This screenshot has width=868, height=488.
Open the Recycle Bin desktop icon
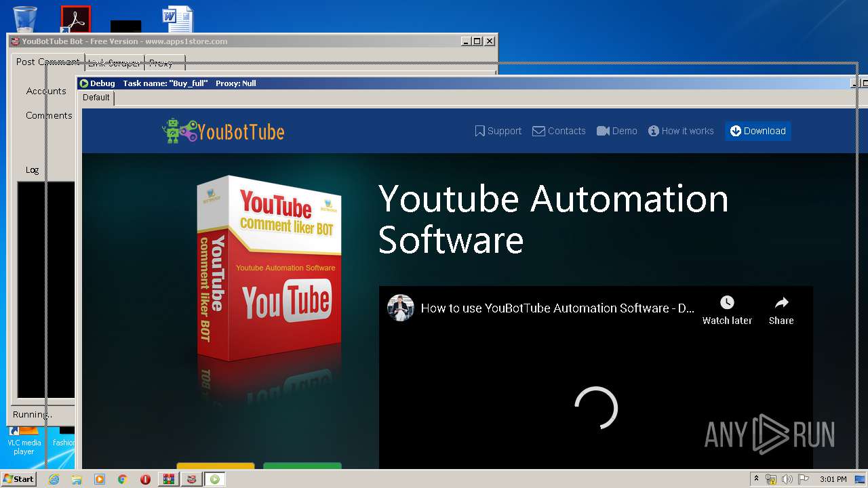[25, 19]
